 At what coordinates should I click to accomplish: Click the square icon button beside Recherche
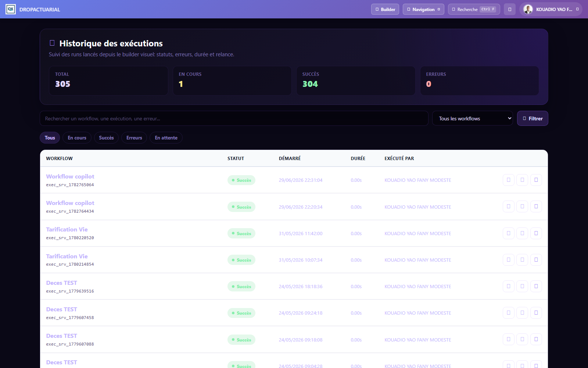point(510,9)
